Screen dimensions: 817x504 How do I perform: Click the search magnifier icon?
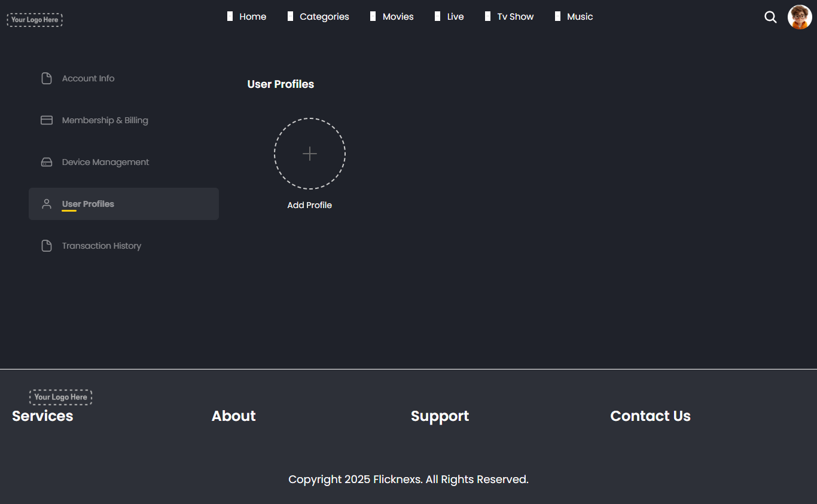[x=770, y=17]
